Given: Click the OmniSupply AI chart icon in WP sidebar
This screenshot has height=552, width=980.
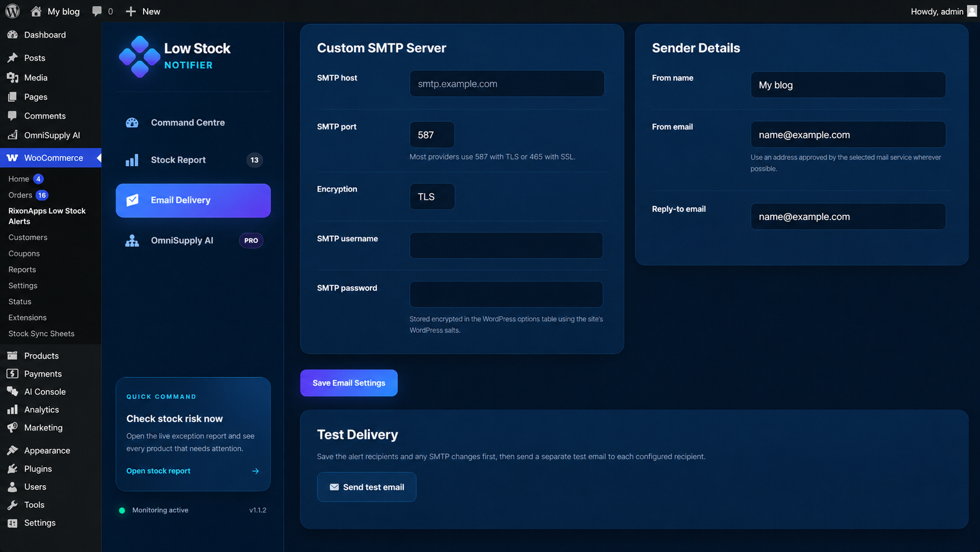Looking at the screenshot, I should [12, 135].
